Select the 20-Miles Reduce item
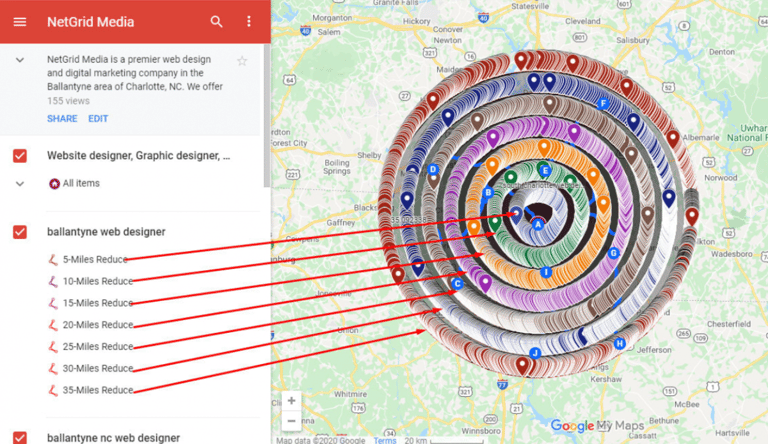Viewport: 768px width, 444px height. (97, 325)
